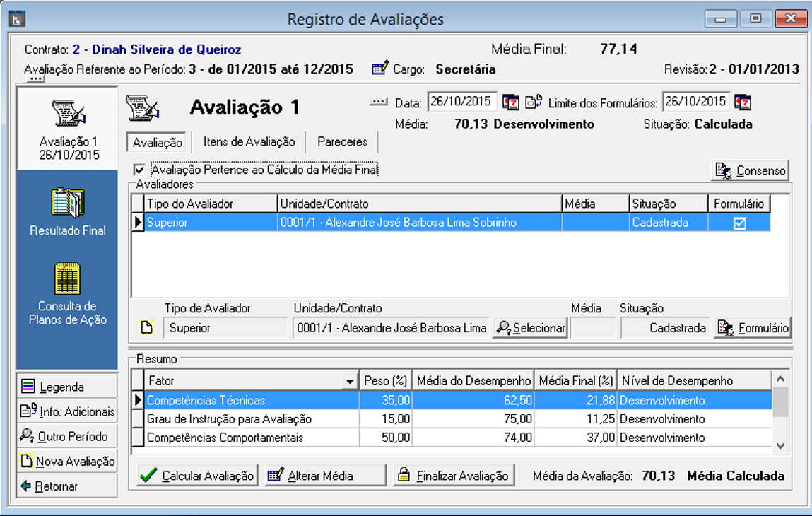Select Competências Comportamentais row

click(225, 438)
